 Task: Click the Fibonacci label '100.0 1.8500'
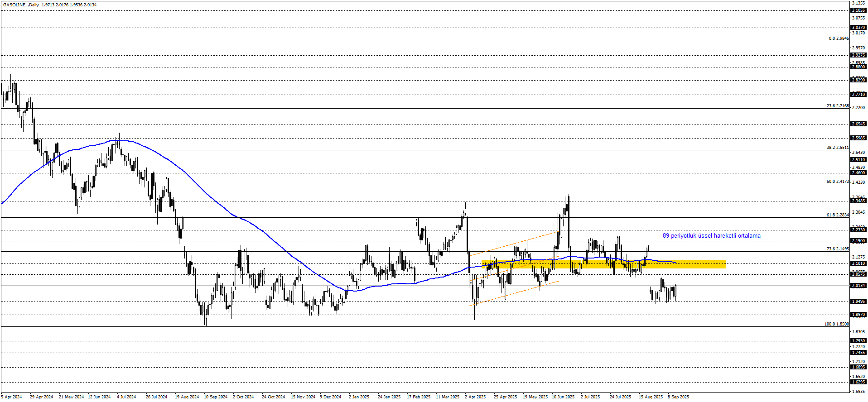[836, 324]
